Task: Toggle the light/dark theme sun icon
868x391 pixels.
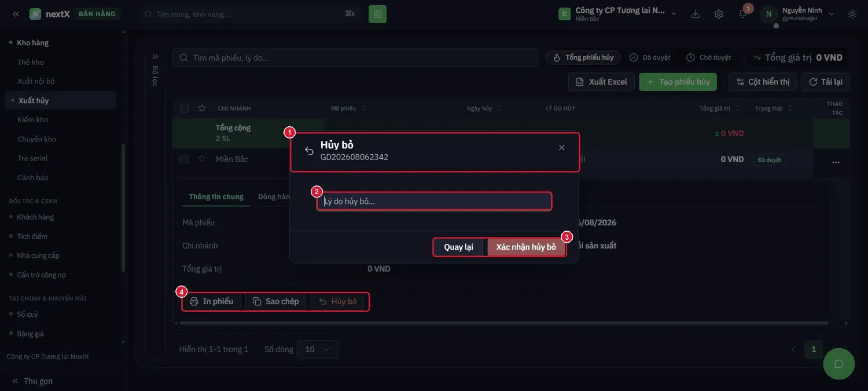Action: click(852, 14)
